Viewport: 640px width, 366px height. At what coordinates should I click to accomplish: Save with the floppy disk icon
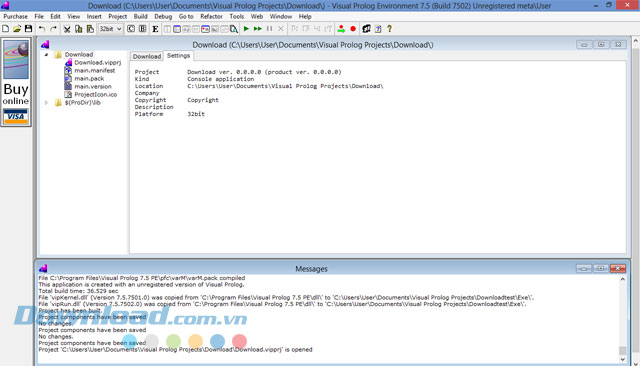click(28, 29)
